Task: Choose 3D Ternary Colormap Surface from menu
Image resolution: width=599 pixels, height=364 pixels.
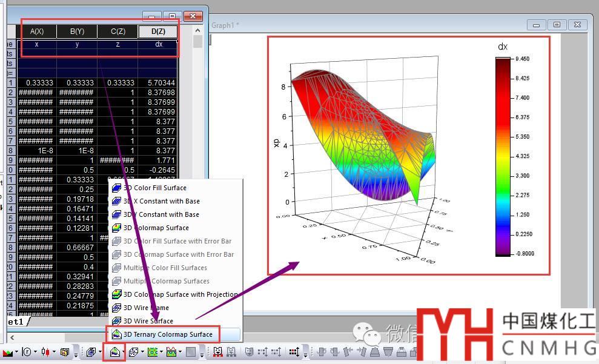Action: point(168,334)
